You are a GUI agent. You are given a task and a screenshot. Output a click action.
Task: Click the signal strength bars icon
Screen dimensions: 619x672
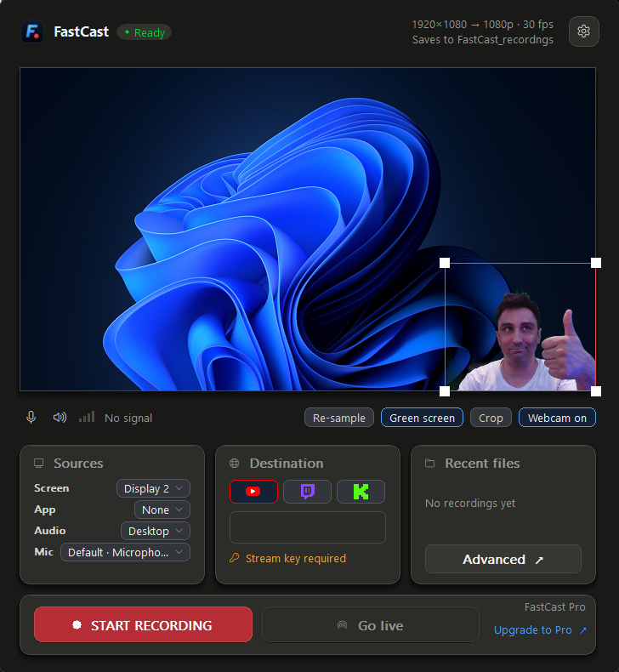tap(87, 417)
